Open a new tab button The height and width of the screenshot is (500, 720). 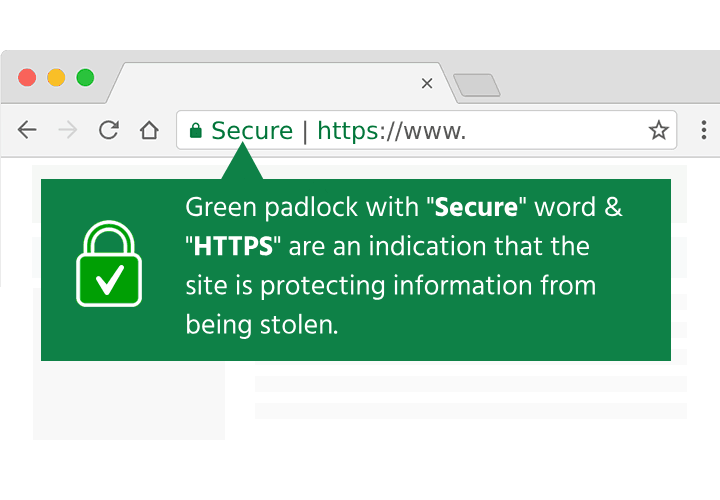coord(477,85)
